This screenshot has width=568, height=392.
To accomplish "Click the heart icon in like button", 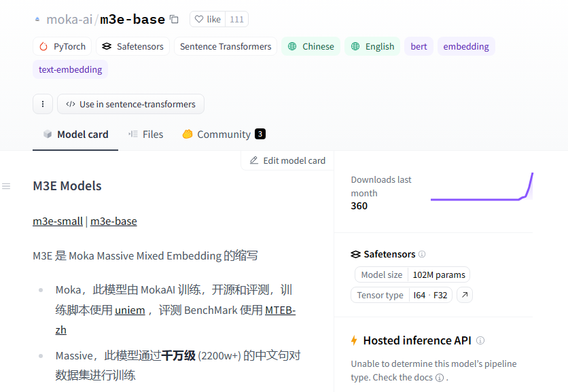I will coord(199,19).
